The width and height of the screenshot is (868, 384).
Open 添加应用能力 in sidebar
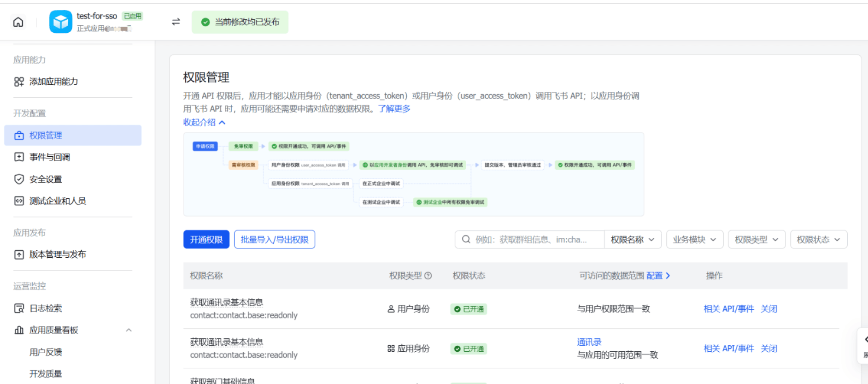coord(53,82)
